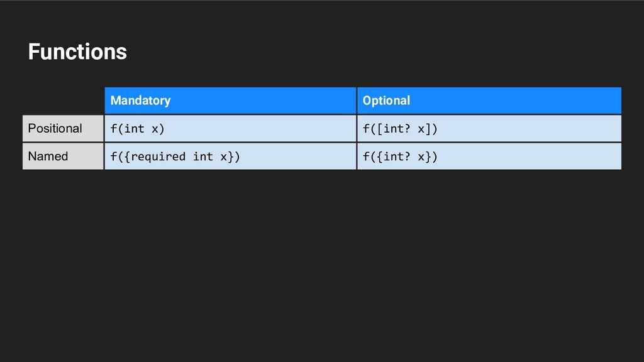
Task: Click the blank top-left table corner cell
Action: point(63,101)
